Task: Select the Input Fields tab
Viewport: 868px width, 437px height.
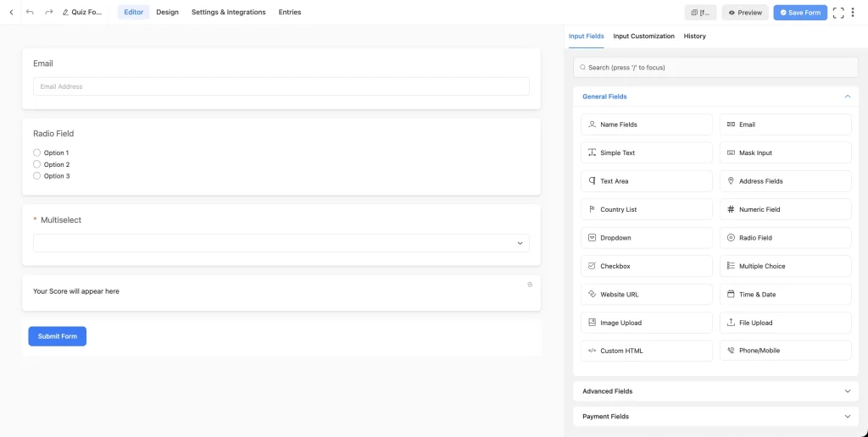Action: coord(587,36)
